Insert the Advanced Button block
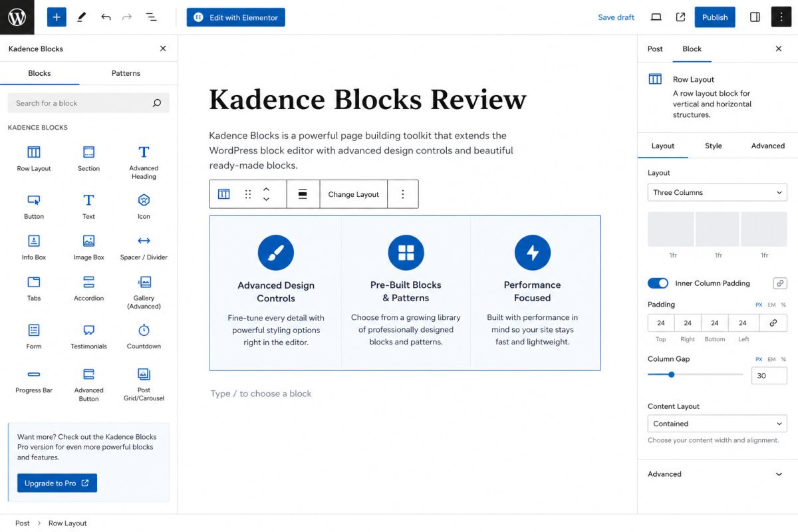Image resolution: width=798 pixels, height=532 pixels. (x=88, y=384)
